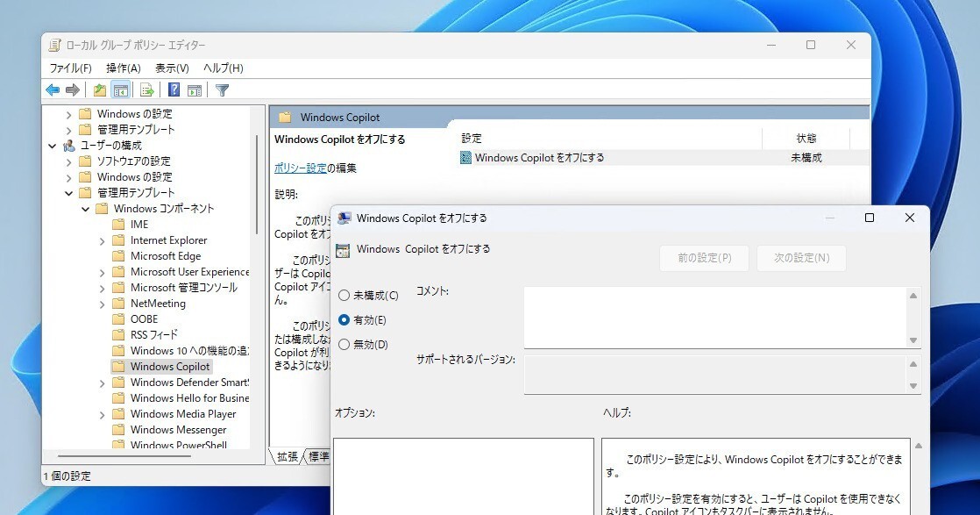
Task: Click the 次の設定 button
Action: (x=800, y=258)
